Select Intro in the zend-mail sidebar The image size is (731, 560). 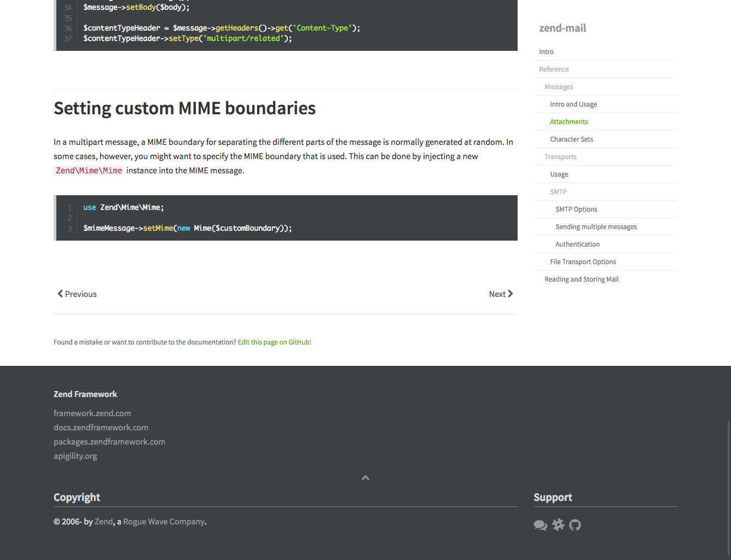pyautogui.click(x=606, y=52)
